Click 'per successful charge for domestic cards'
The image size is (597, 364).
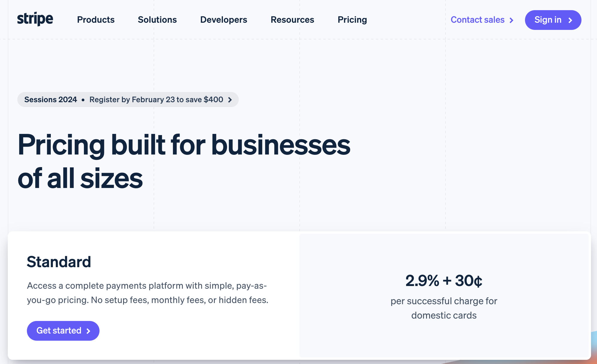click(444, 308)
